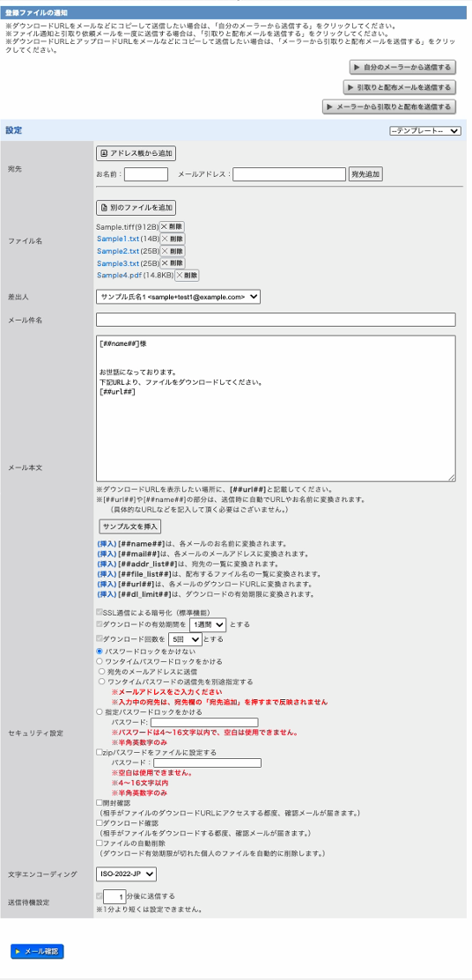Open the 1週間 validity period dropdown
Viewport: 472px width, 980px height.
(x=208, y=623)
